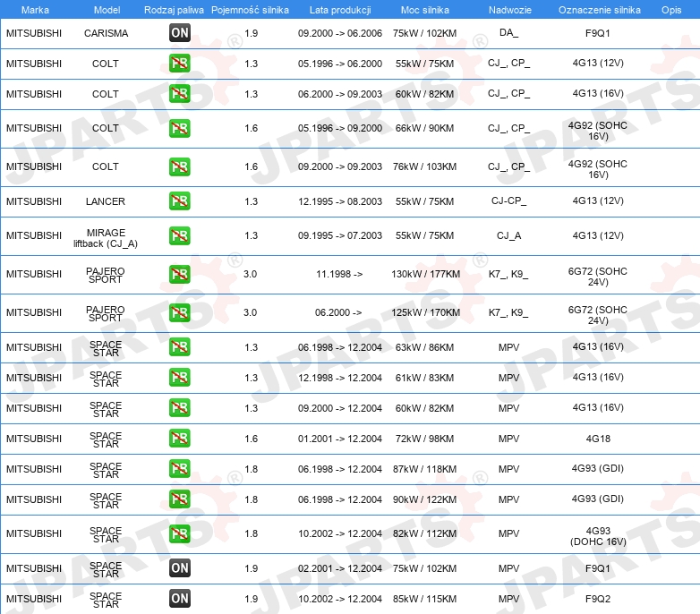Click petrol icon for SPACE STAR 90kW / 122KM
This screenshot has width=700, height=614.
pos(180,499)
